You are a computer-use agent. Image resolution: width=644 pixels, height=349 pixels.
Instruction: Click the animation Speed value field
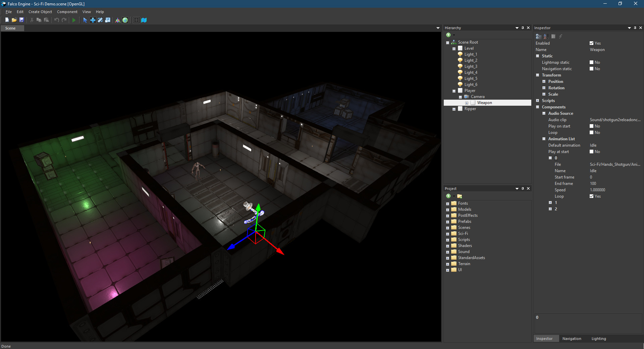597,190
